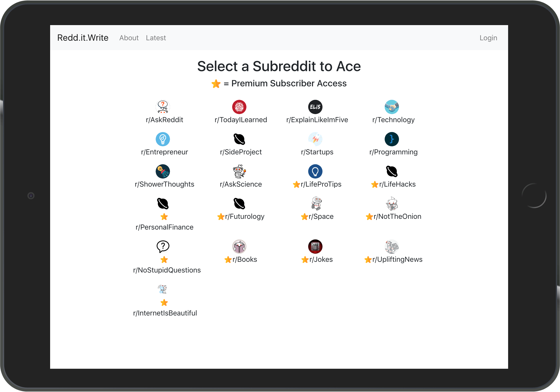Click the r/NoStupidQuestions question bubble icon
The height and width of the screenshot is (392, 560).
tap(163, 247)
